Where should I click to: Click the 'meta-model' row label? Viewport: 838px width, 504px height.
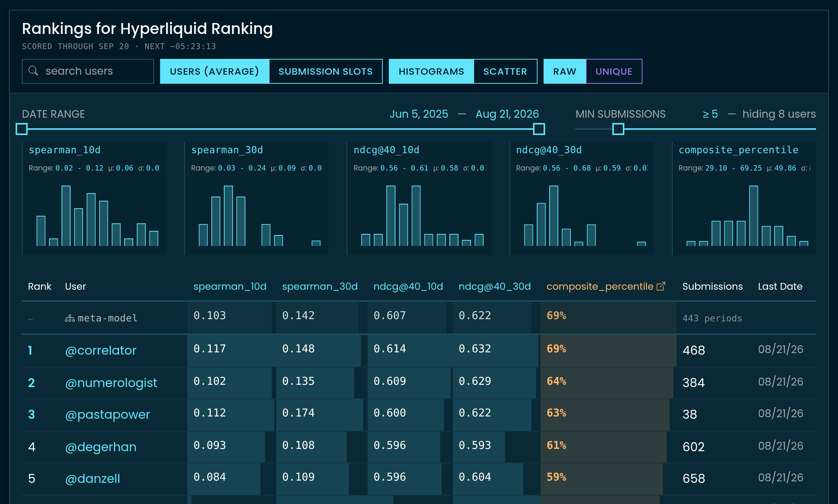[108, 318]
